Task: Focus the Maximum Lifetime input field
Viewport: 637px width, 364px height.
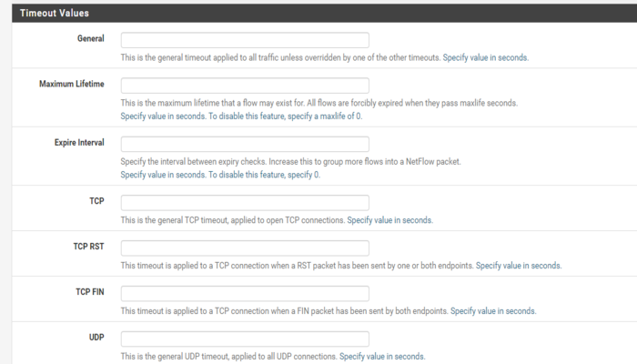Action: pos(245,86)
